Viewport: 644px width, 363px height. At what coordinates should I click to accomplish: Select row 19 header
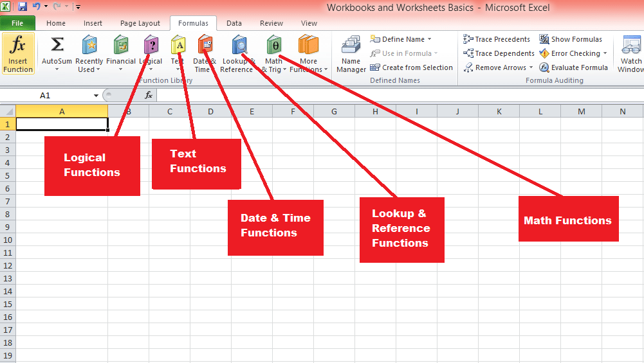[8, 355]
